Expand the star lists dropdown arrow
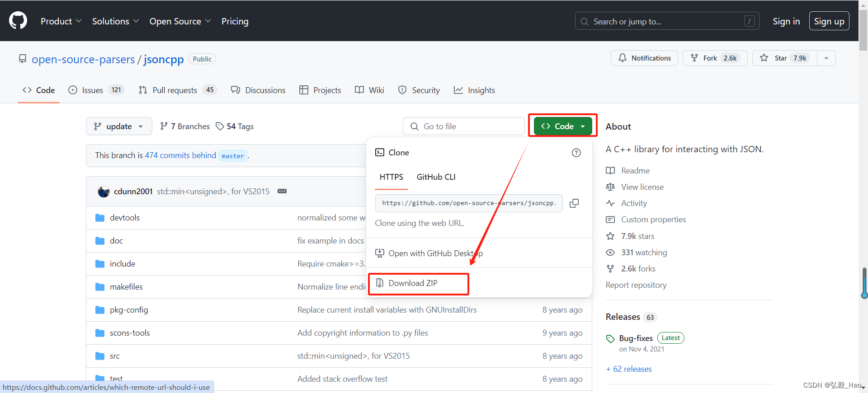This screenshot has width=868, height=393. 826,58
